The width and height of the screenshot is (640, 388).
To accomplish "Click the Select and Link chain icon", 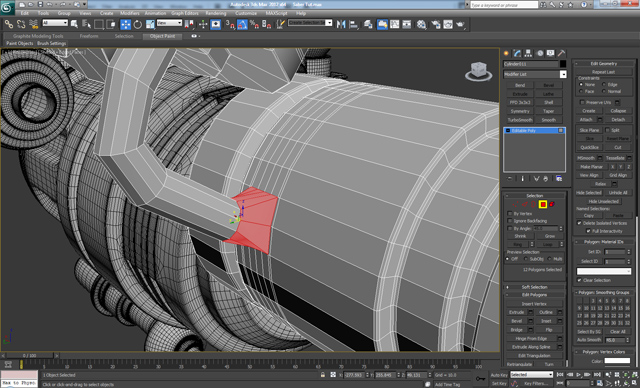I will [x=9, y=24].
